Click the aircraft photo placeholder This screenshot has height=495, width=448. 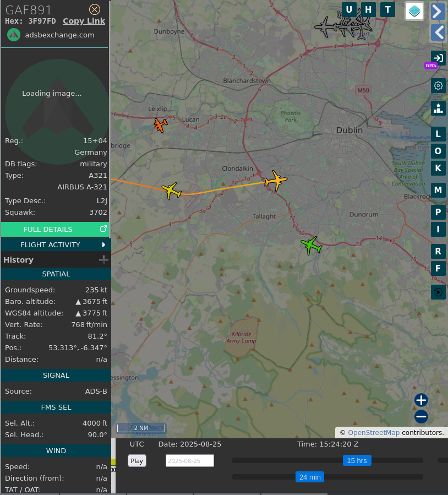coord(57,111)
